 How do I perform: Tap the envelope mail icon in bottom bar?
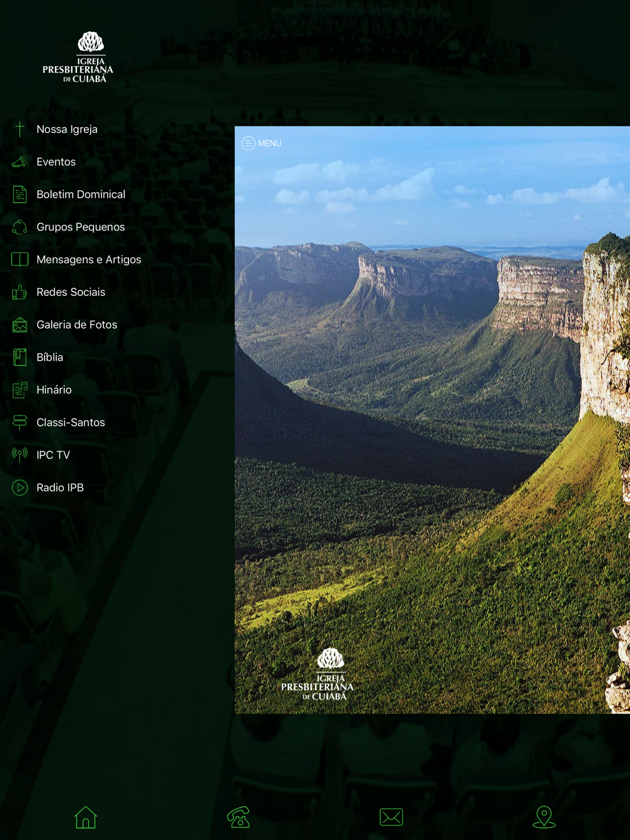coord(391,817)
